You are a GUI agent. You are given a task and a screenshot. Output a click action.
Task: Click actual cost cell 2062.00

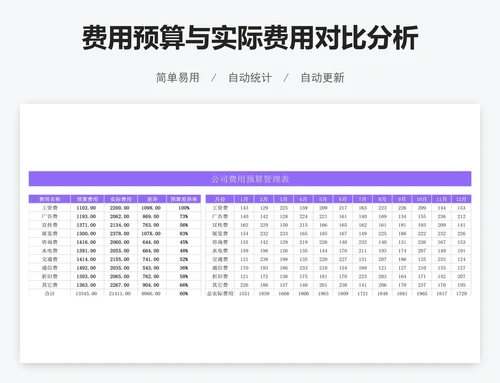pyautogui.click(x=120, y=216)
